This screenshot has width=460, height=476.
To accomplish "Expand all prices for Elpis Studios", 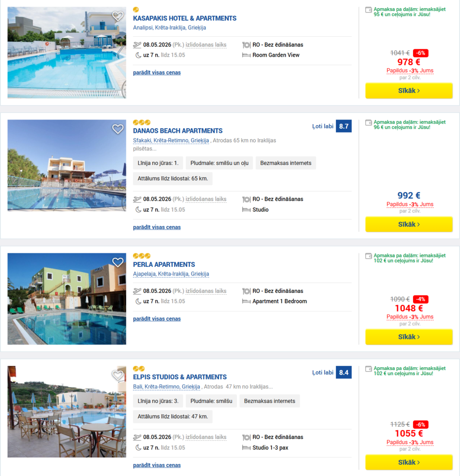I will tap(157, 465).
